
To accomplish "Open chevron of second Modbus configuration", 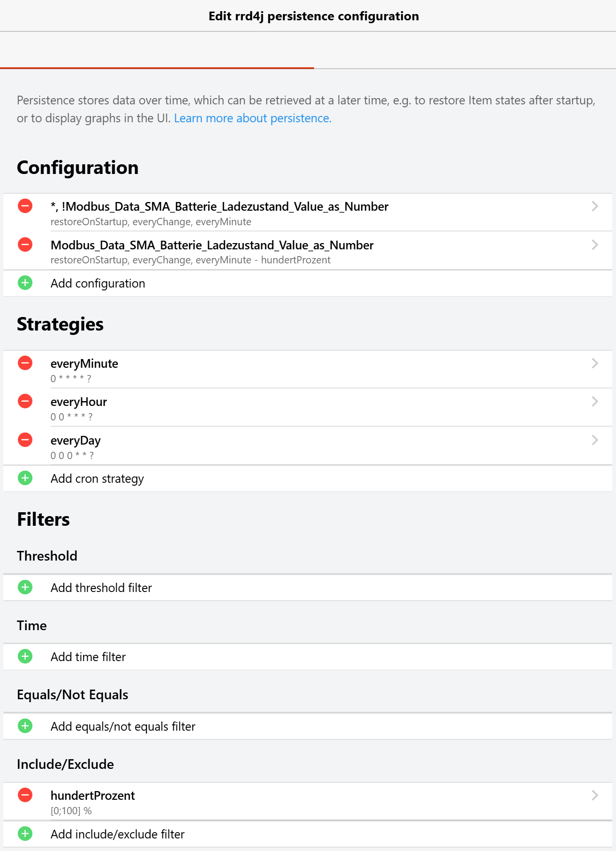I will click(595, 245).
